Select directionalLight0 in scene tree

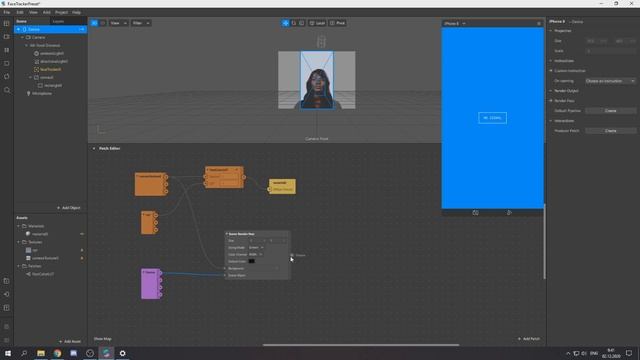(53, 62)
